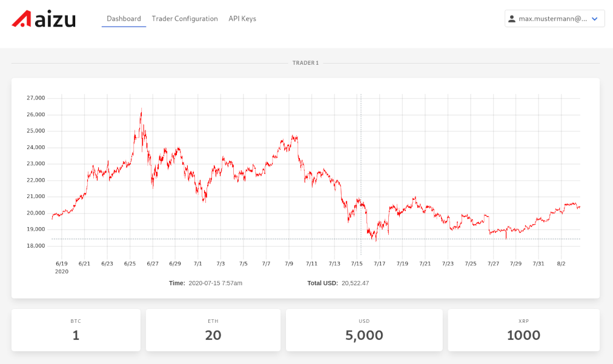This screenshot has height=364, width=613.
Task: Click the TRADER 1 section heading
Action: pos(305,63)
